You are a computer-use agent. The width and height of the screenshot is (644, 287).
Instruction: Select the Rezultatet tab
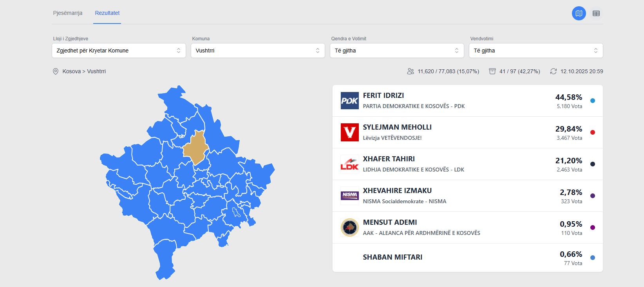107,13
